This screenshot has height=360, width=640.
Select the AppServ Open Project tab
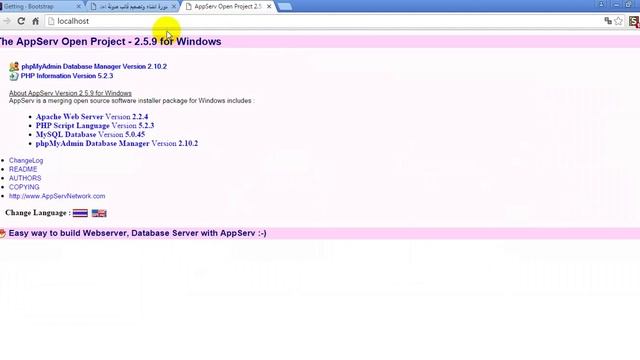pyautogui.click(x=228, y=7)
